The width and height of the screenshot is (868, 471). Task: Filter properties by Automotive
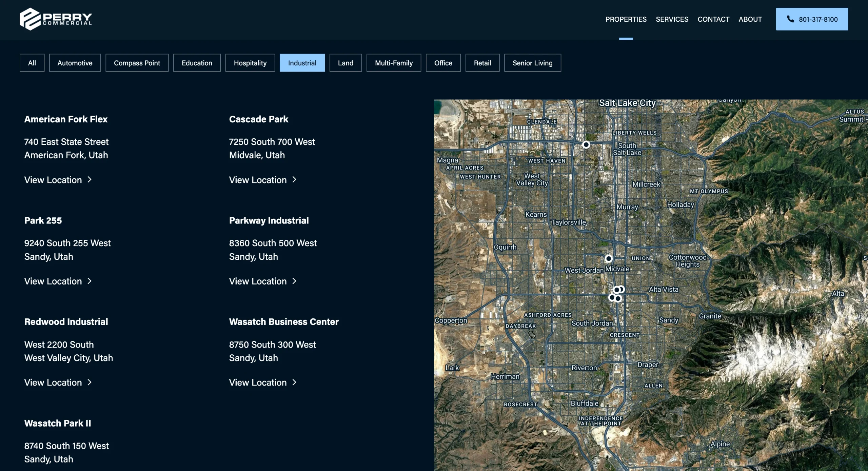[x=75, y=63]
